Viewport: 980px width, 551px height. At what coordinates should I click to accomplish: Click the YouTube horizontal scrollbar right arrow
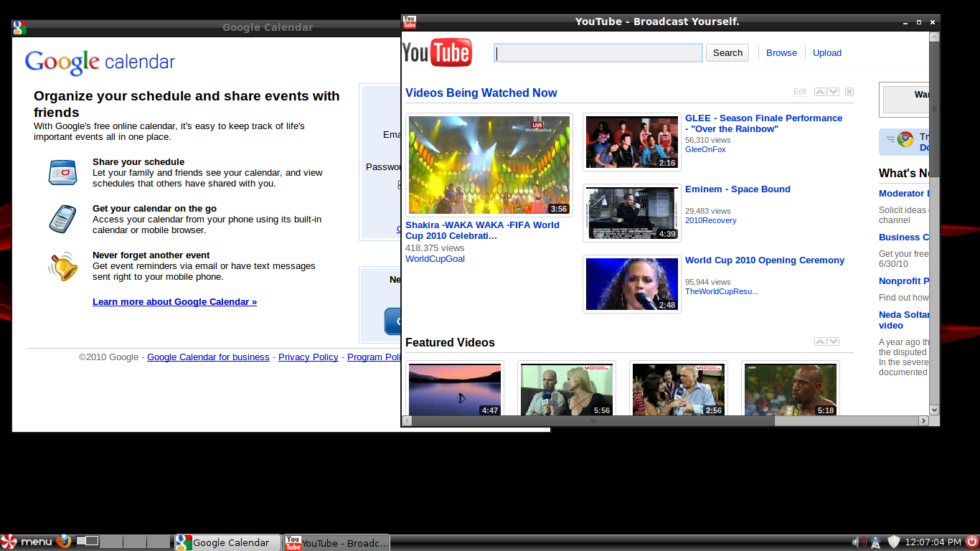[924, 420]
